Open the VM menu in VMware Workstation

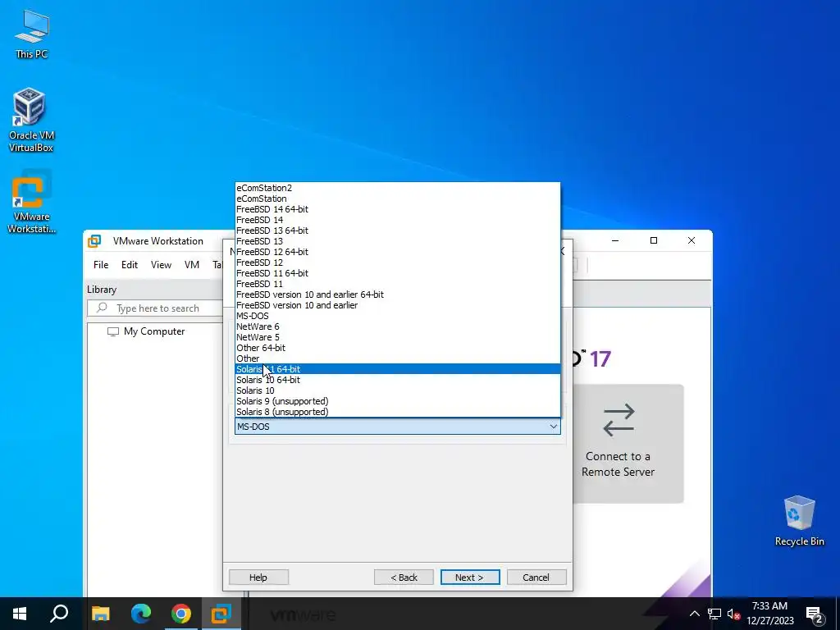[192, 265]
